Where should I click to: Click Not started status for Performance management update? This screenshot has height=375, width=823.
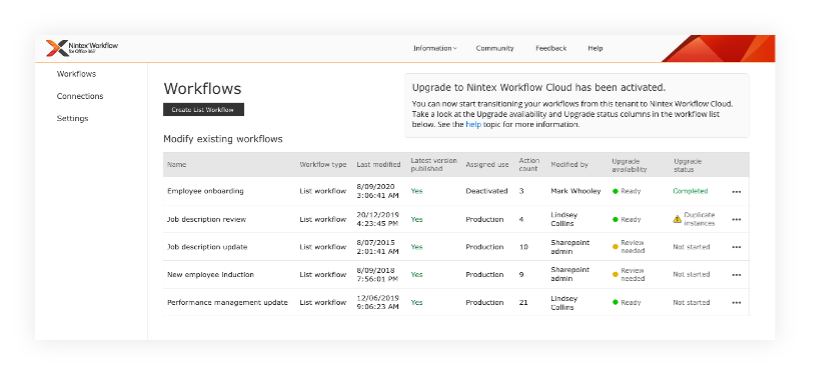(691, 303)
